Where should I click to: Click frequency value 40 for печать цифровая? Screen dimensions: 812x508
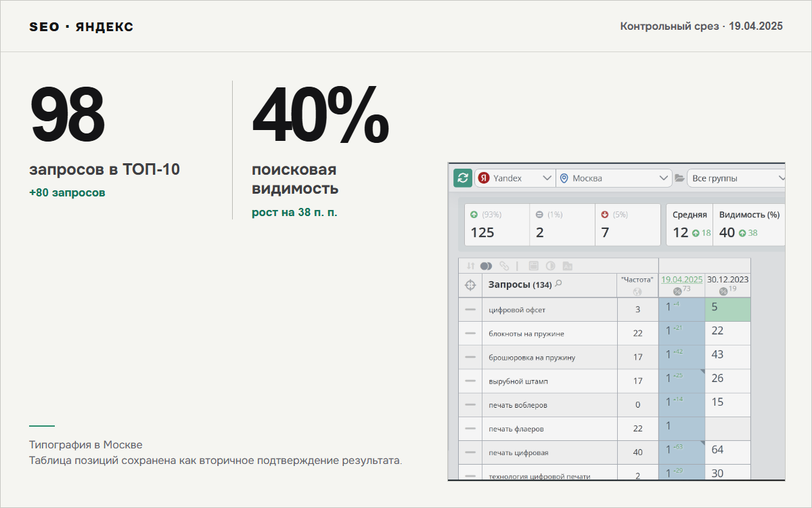(637, 452)
